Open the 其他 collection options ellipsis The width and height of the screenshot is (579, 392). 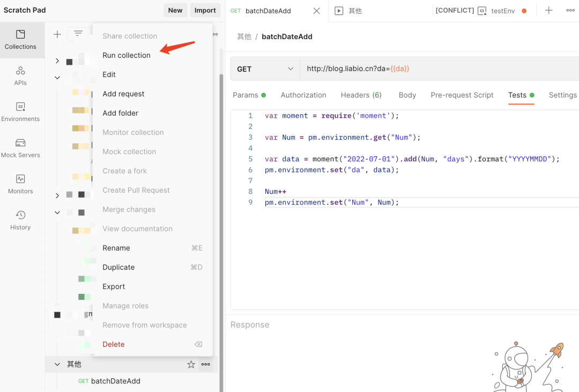click(206, 364)
